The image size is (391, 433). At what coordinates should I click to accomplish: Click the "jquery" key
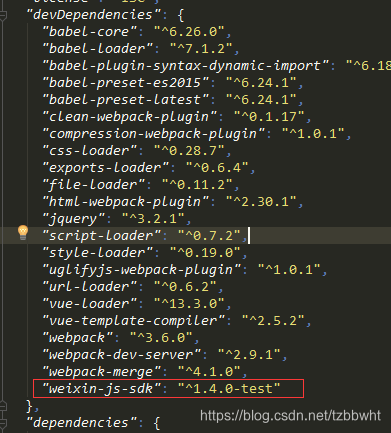click(73, 219)
